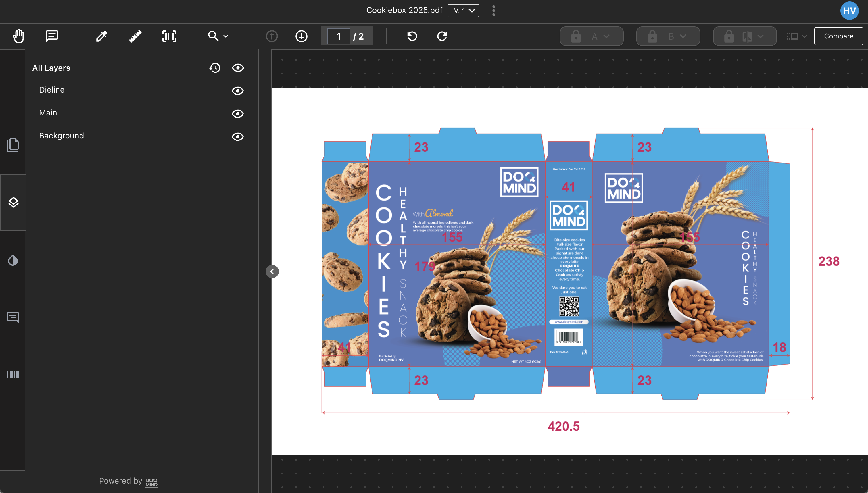
Task: Activate the barcode scanner tool
Action: [169, 36]
